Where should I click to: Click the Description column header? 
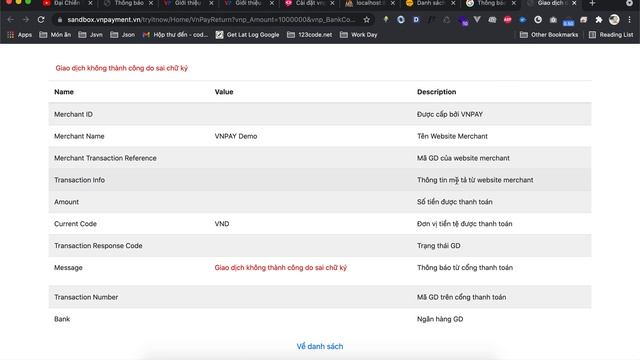pyautogui.click(x=436, y=92)
